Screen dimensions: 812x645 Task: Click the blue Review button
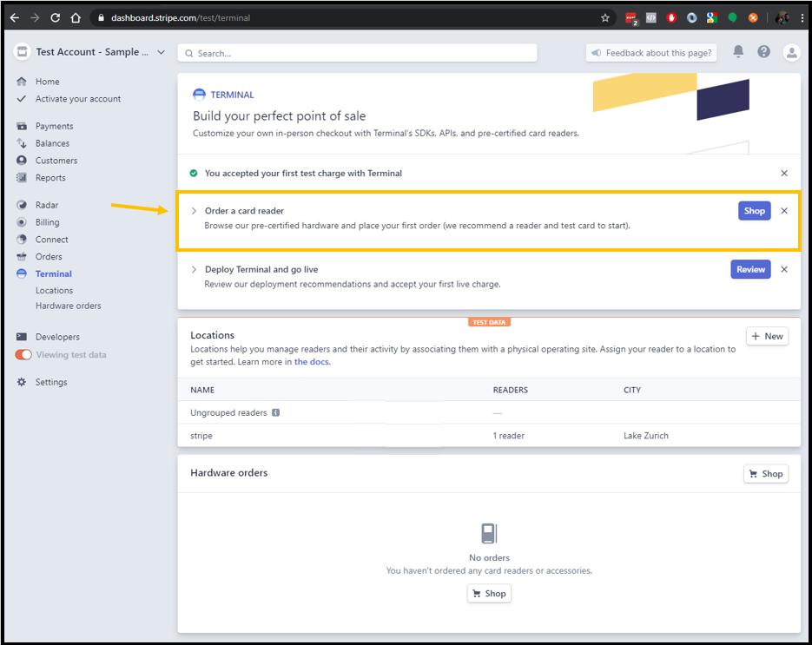750,269
